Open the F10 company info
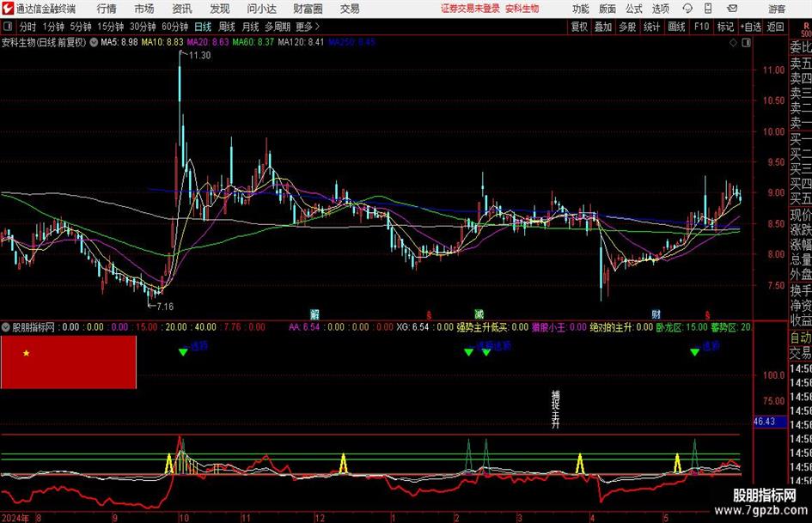 (702, 27)
